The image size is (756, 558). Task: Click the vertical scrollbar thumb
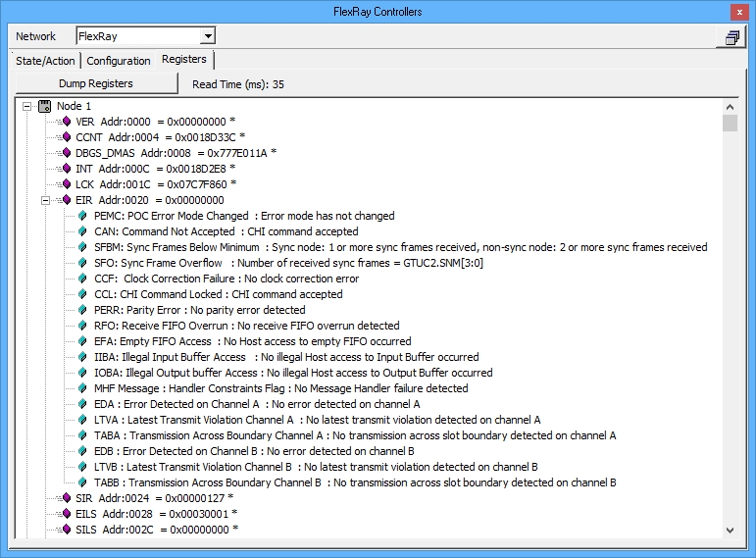pos(730,123)
